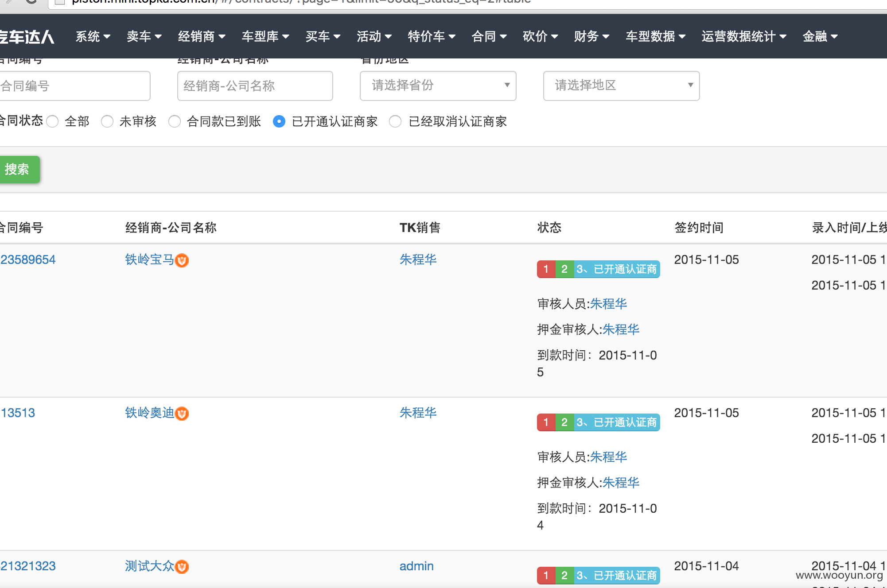Open the 请选择省份 province dropdown
This screenshot has height=588, width=887.
[x=438, y=85]
